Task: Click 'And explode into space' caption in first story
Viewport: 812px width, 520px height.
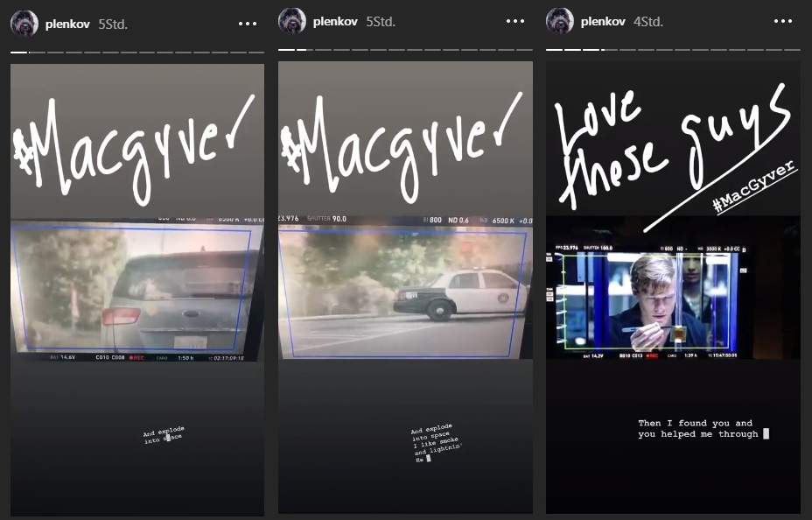Action: (x=164, y=434)
